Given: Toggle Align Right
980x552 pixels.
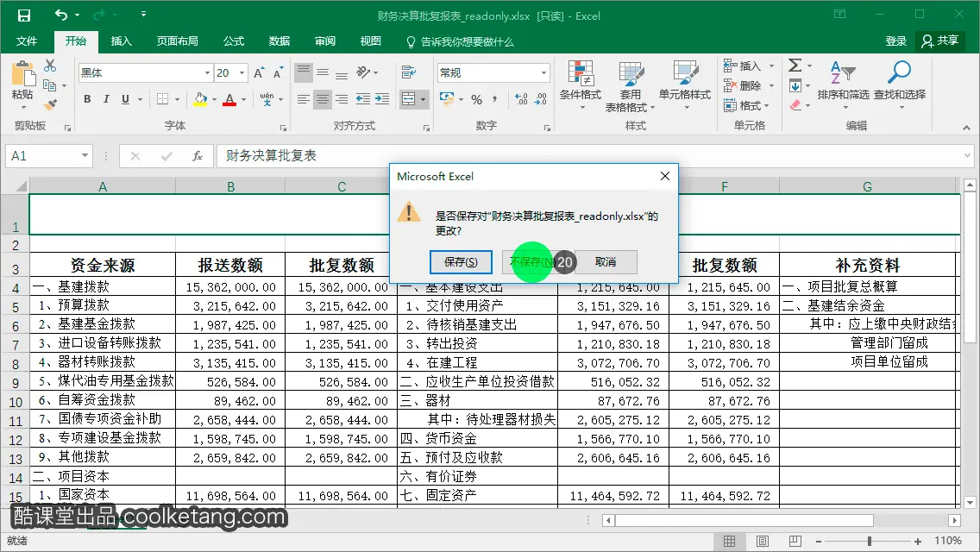Looking at the screenshot, I should click(x=342, y=99).
